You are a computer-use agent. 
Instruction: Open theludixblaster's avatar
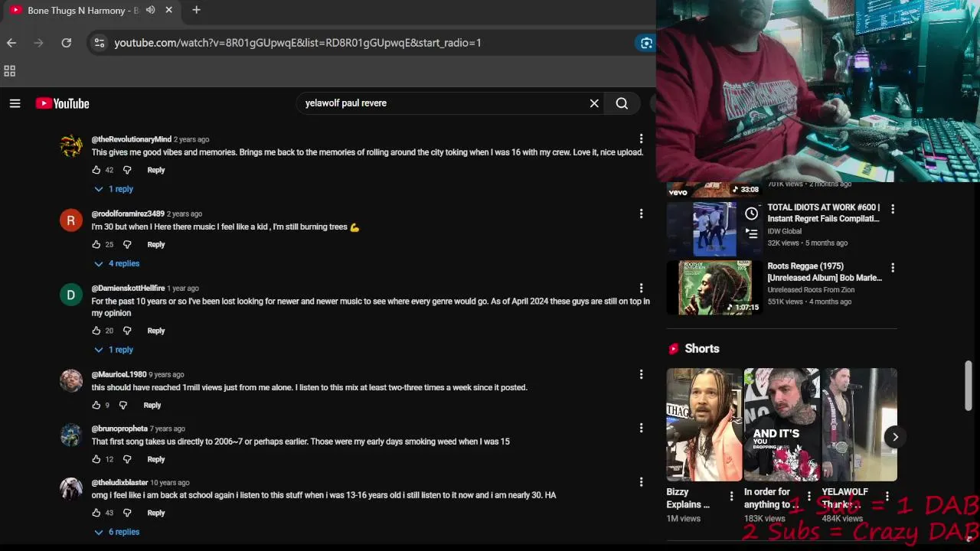click(x=71, y=489)
